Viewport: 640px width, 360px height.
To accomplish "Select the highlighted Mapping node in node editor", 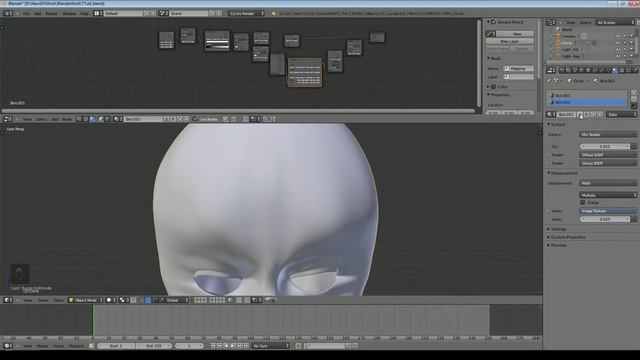I will pyautogui.click(x=305, y=72).
